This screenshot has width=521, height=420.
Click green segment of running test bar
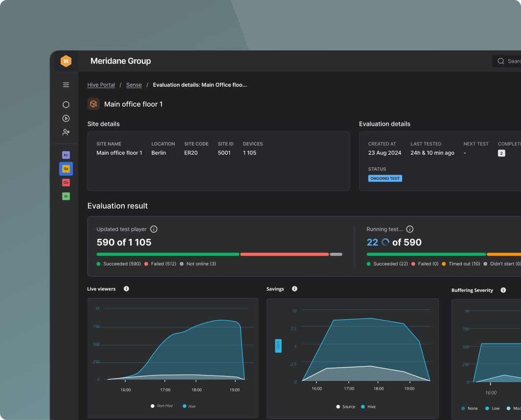(426, 255)
